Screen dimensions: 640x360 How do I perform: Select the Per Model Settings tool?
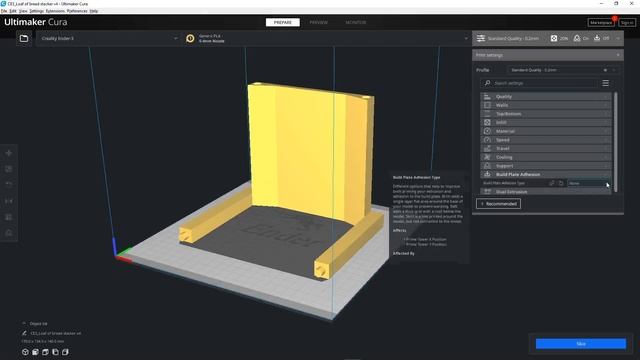click(x=9, y=217)
